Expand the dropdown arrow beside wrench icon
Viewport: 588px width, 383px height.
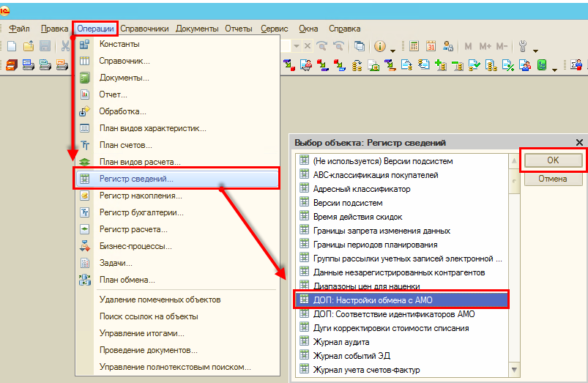(x=535, y=51)
